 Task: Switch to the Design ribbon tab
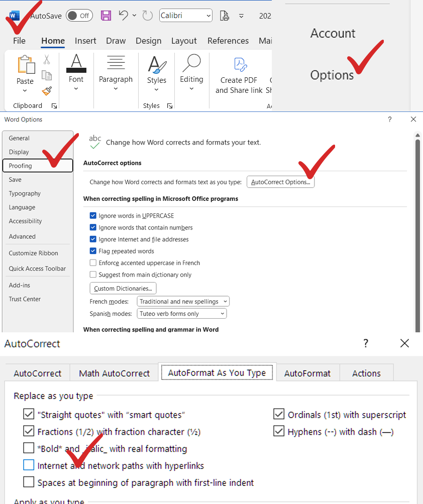[x=148, y=41]
